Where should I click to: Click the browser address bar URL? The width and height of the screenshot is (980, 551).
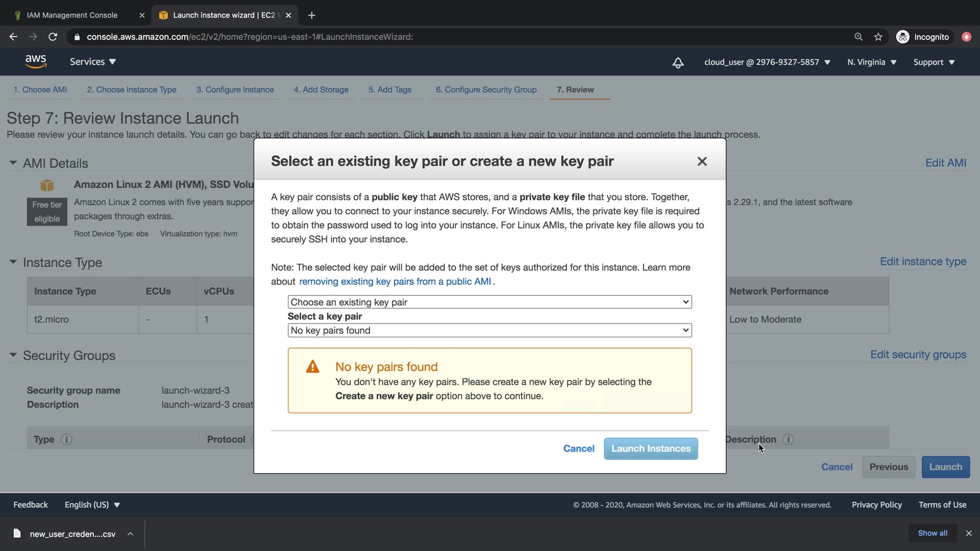pyautogui.click(x=250, y=37)
